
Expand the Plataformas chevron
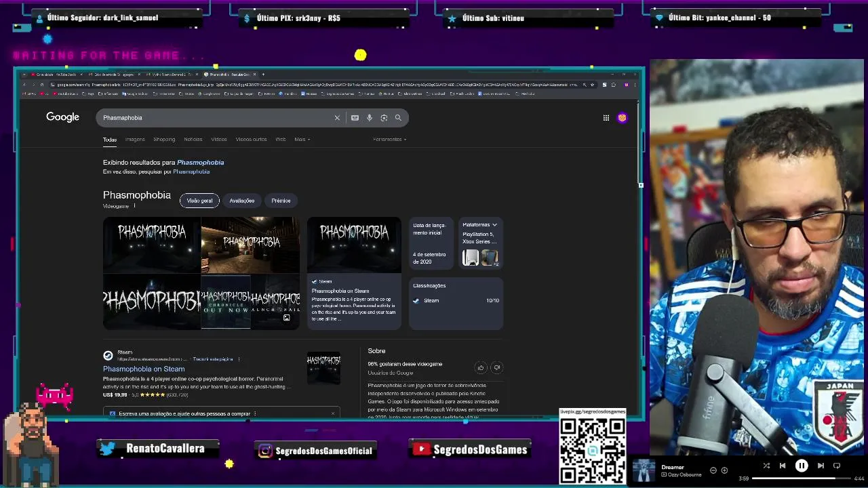pyautogui.click(x=494, y=225)
